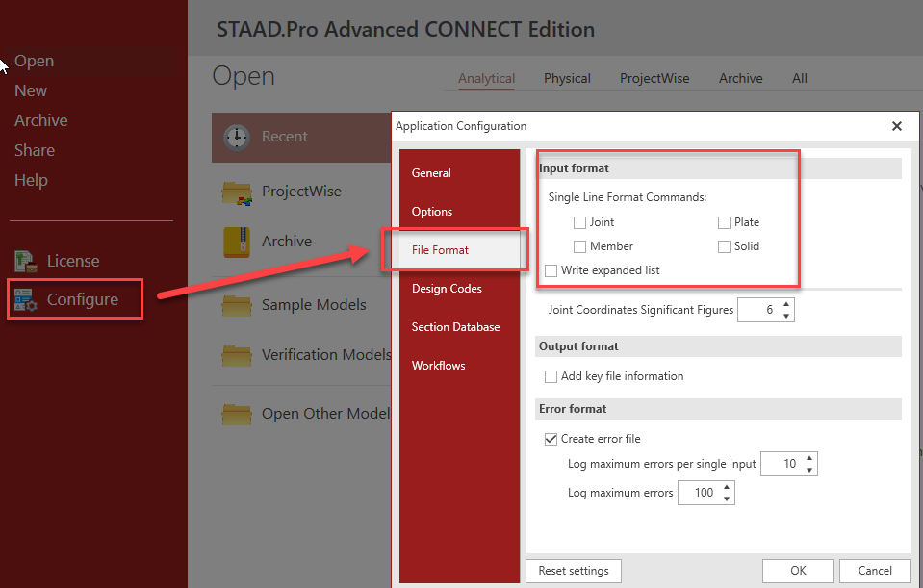Open the General configuration tab
This screenshot has height=588, width=923.
tap(460, 173)
